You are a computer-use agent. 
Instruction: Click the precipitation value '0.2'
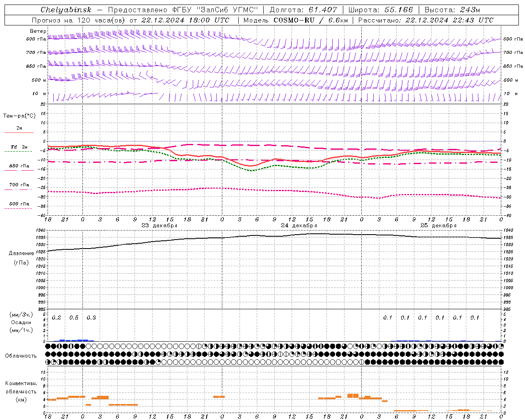tap(57, 318)
